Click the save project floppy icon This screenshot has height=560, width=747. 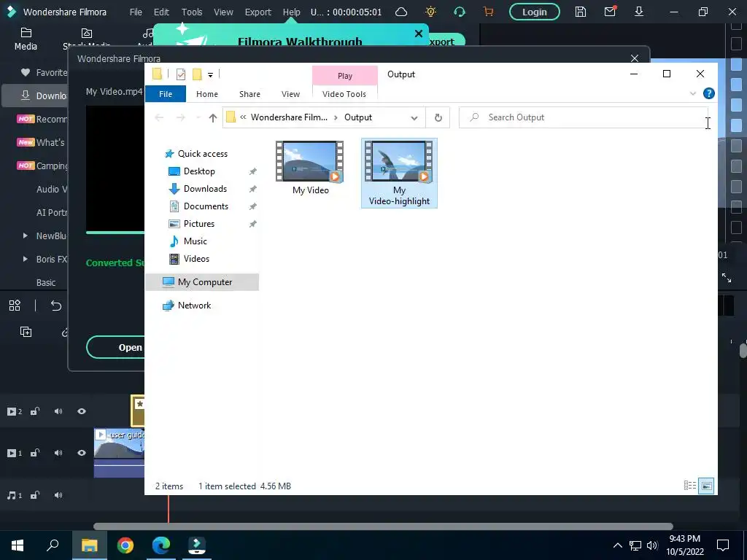pos(580,12)
